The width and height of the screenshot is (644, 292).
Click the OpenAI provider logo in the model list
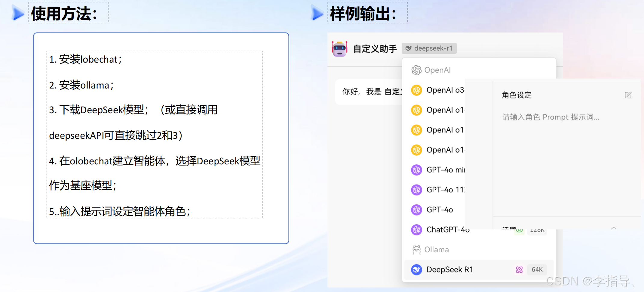point(416,70)
